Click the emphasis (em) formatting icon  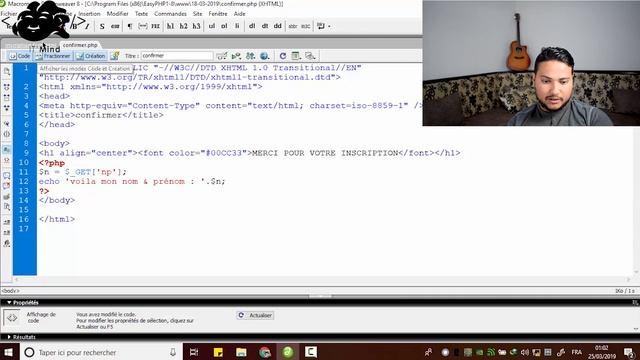pos(115,26)
